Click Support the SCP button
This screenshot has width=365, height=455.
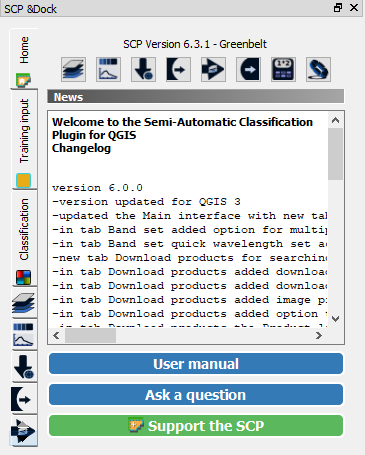pos(196,426)
